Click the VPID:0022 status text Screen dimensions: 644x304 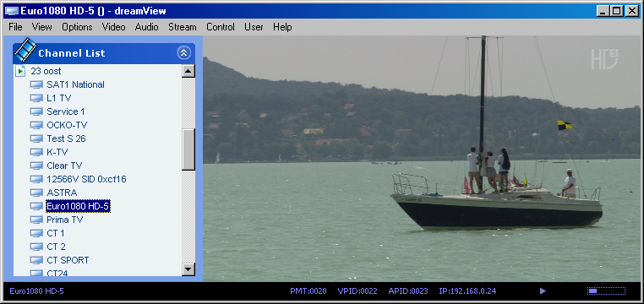(357, 291)
